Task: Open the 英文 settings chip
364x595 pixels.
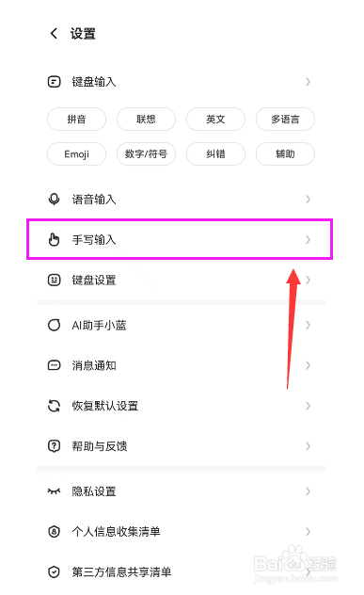Action: 215,120
